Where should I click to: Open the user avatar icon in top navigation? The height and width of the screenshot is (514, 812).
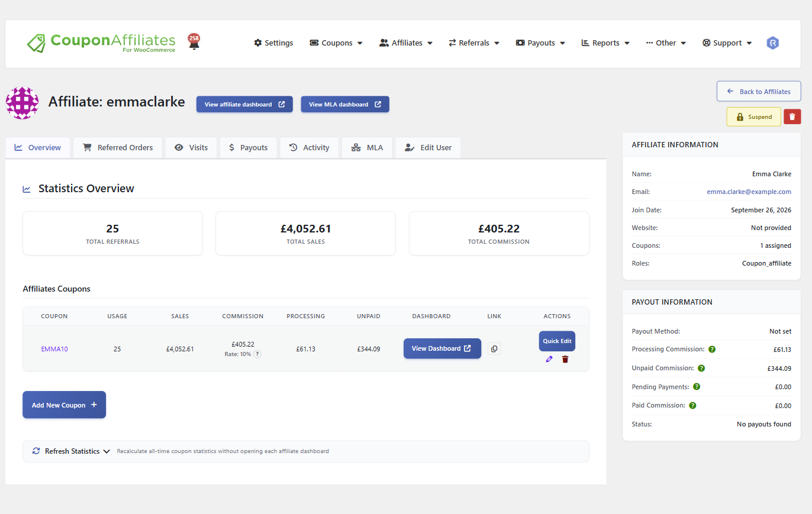772,43
